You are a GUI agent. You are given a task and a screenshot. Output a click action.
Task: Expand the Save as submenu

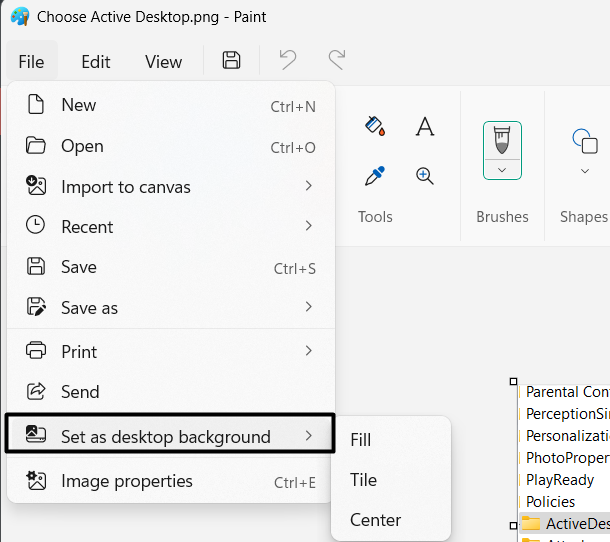[x=170, y=308]
